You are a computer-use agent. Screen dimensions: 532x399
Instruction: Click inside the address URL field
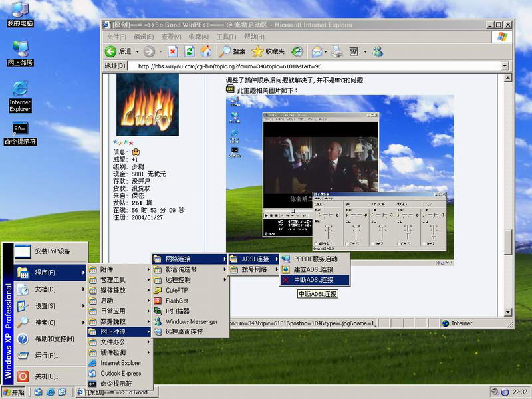(x=314, y=66)
